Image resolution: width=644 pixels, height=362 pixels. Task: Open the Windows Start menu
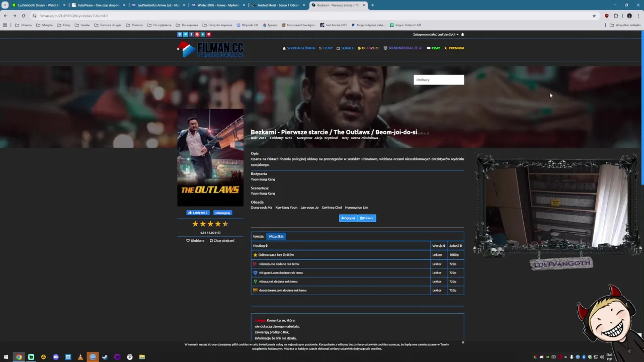[x=6, y=357]
